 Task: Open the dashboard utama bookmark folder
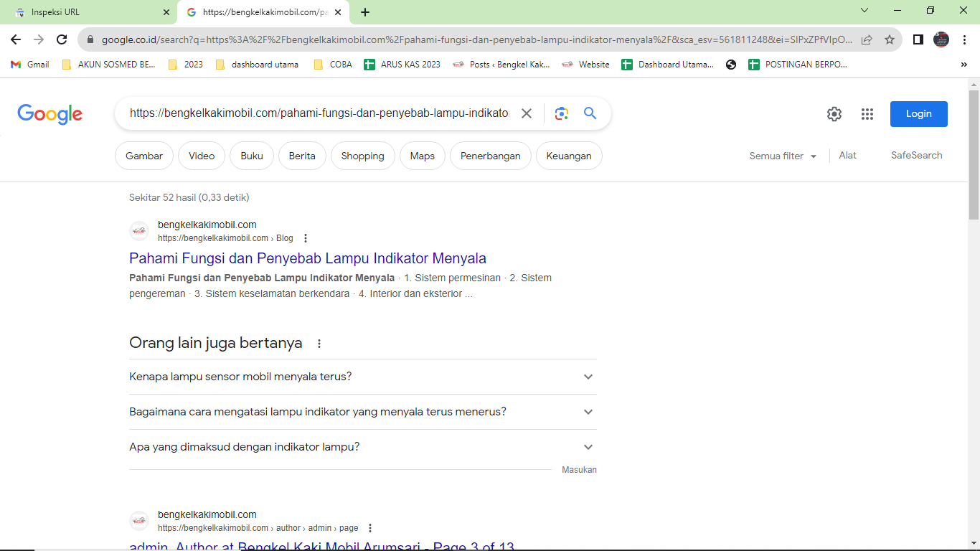coord(256,65)
